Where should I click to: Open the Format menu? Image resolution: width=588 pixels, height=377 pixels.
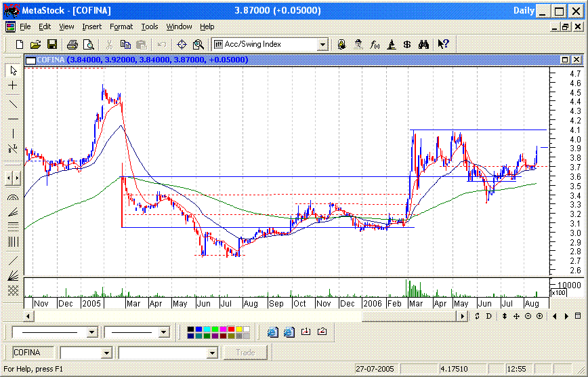pyautogui.click(x=121, y=26)
